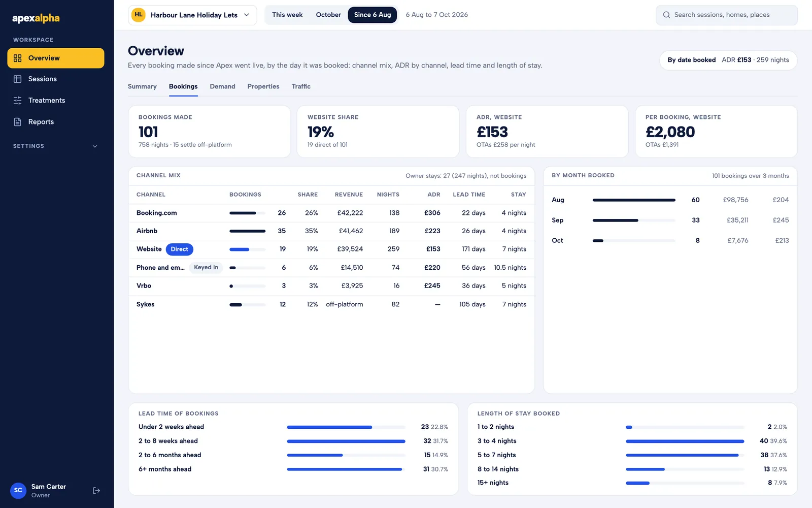This screenshot has height=508, width=812.
Task: Switch to the Properties tab
Action: (x=263, y=86)
